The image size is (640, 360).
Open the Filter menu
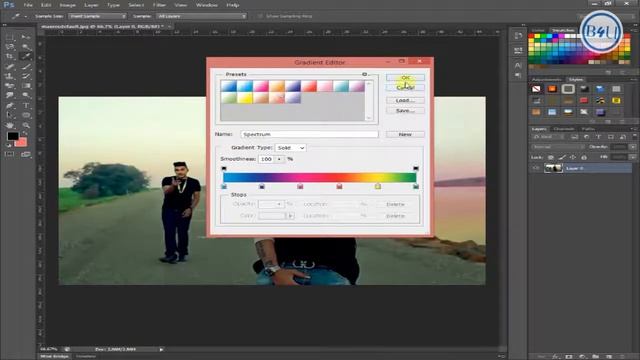(159, 5)
